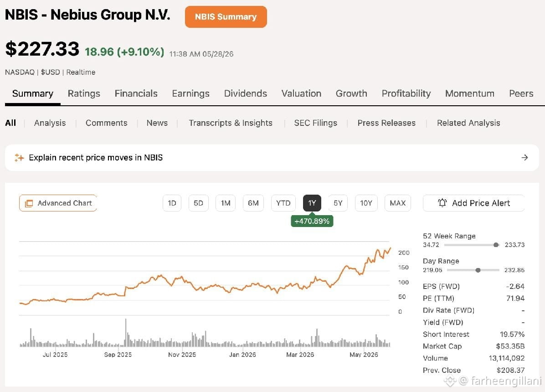Open the Profitability tab
Screen dimensions: 545x392
pos(406,93)
